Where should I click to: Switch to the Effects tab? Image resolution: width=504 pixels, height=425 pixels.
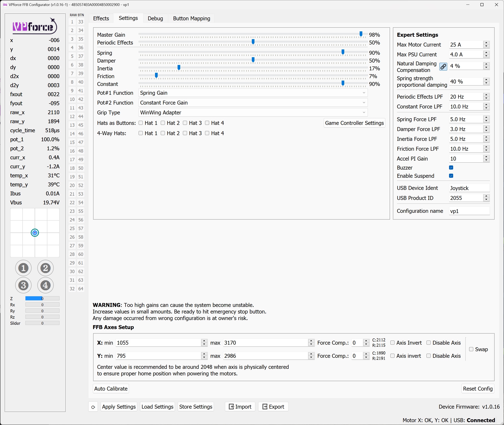101,18
